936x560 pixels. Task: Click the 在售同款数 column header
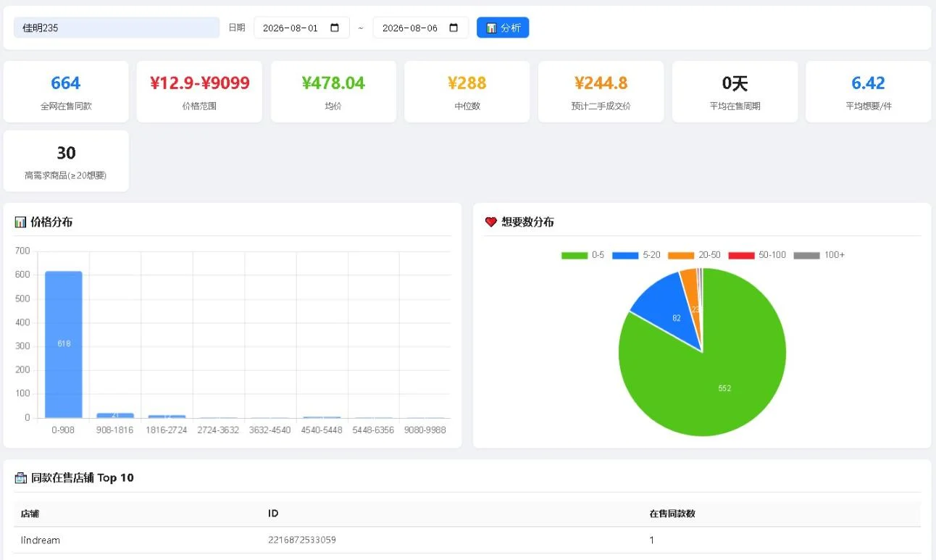pos(672,514)
